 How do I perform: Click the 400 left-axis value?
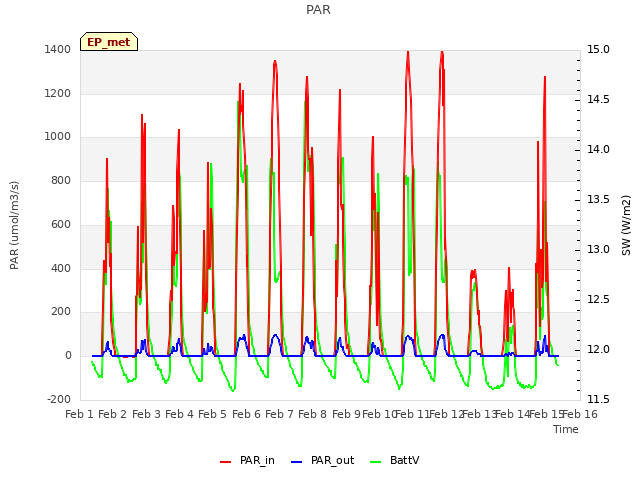[61, 268]
